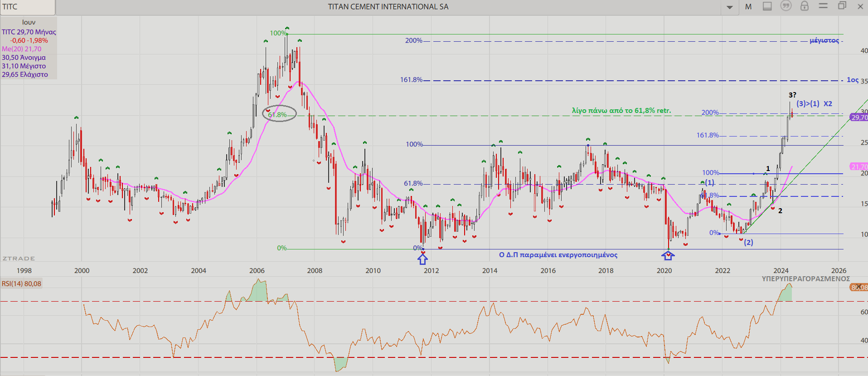Select the RSI(14) 80,08 label
Screen dimensions: 868x376
point(21,283)
